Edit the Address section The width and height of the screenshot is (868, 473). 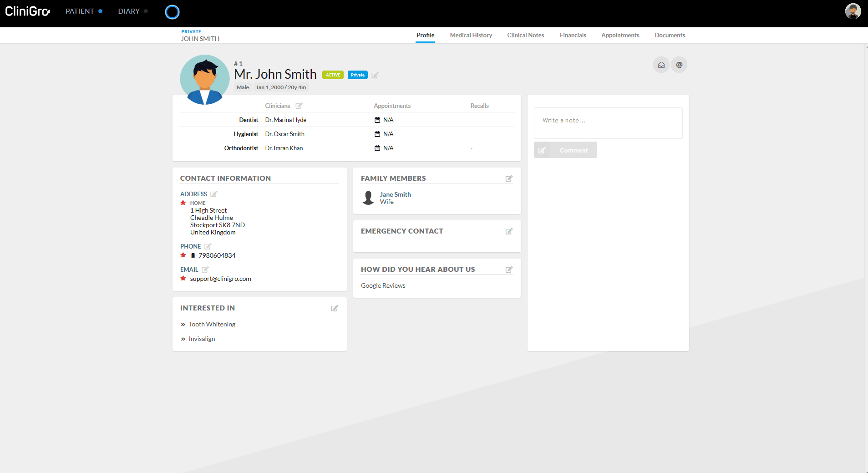point(214,194)
